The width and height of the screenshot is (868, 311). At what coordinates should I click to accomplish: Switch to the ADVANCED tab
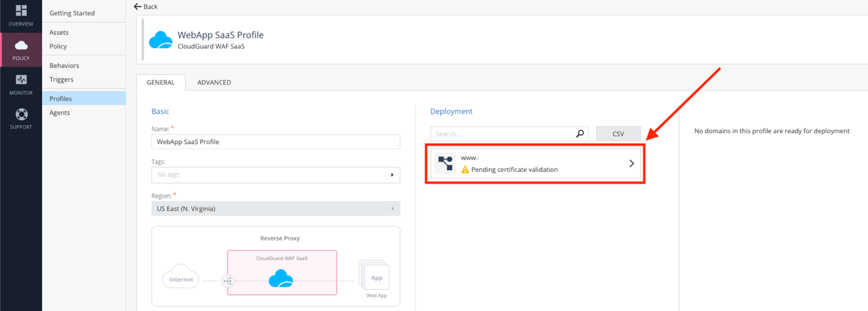[214, 82]
